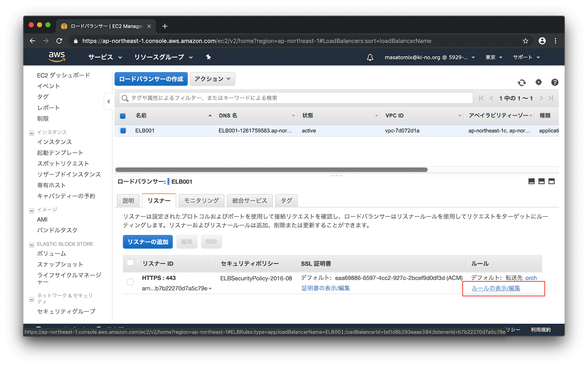
Task: Go back with browser back arrow
Action: pyautogui.click(x=32, y=41)
